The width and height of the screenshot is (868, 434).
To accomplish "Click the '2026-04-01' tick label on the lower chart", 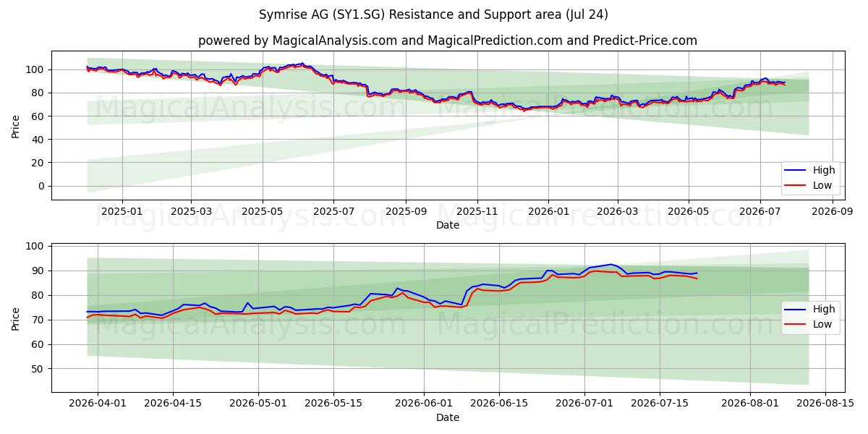I will click(97, 403).
